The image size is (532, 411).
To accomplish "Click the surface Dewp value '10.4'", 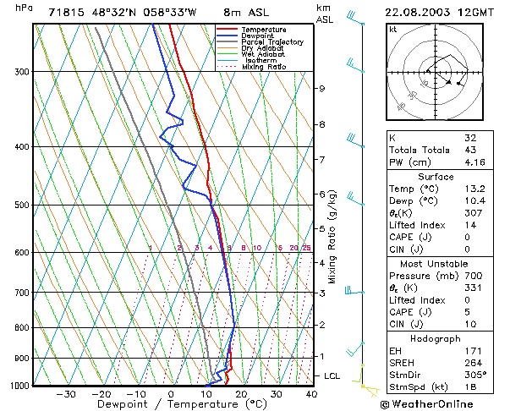I will click(x=475, y=200).
